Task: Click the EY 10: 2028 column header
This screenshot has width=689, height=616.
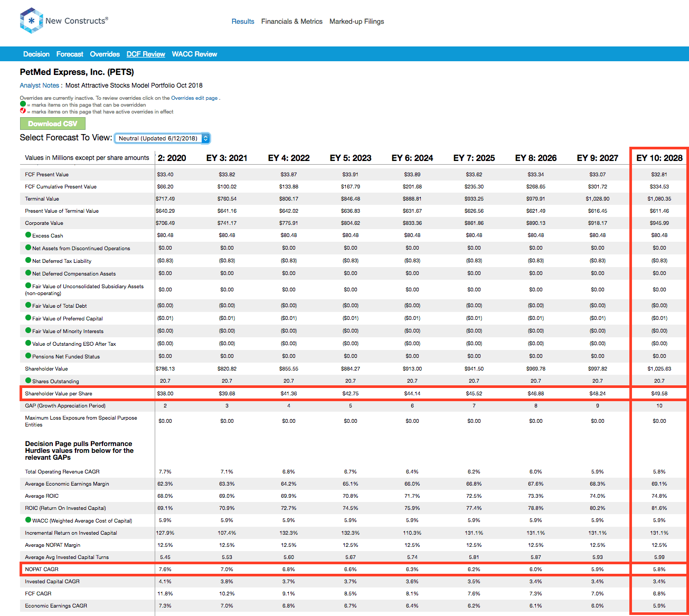Action: [659, 158]
